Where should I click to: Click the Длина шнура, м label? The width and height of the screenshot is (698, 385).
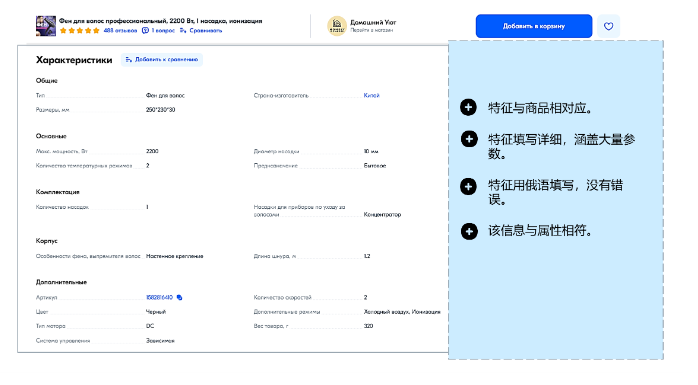click(x=275, y=256)
